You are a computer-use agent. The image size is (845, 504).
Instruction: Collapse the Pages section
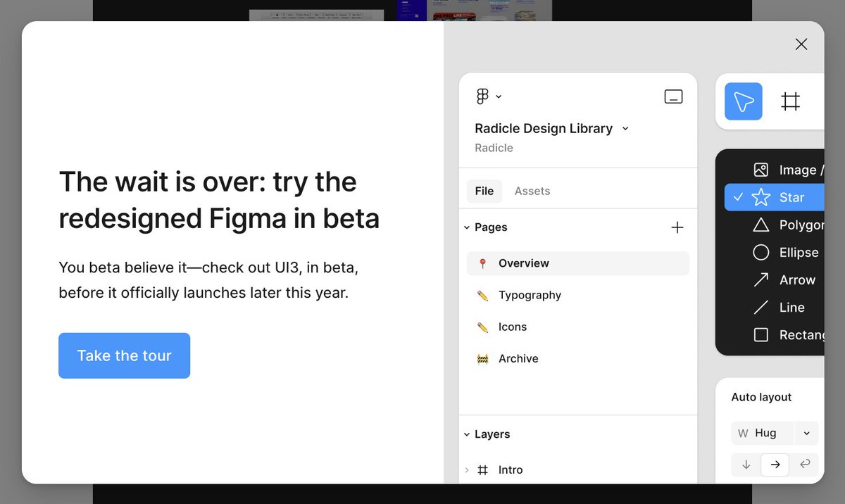point(467,227)
